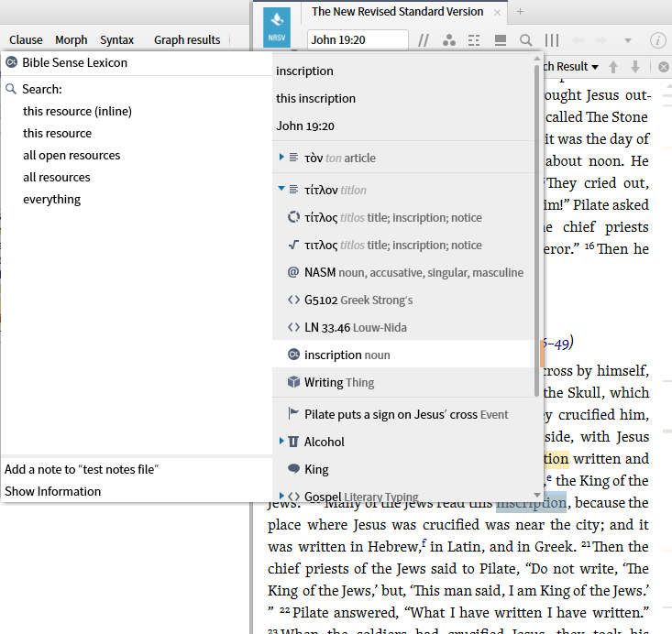672x634 pixels.
Task: Click the Bible Sense Lexicon icon
Action: click(x=12, y=62)
